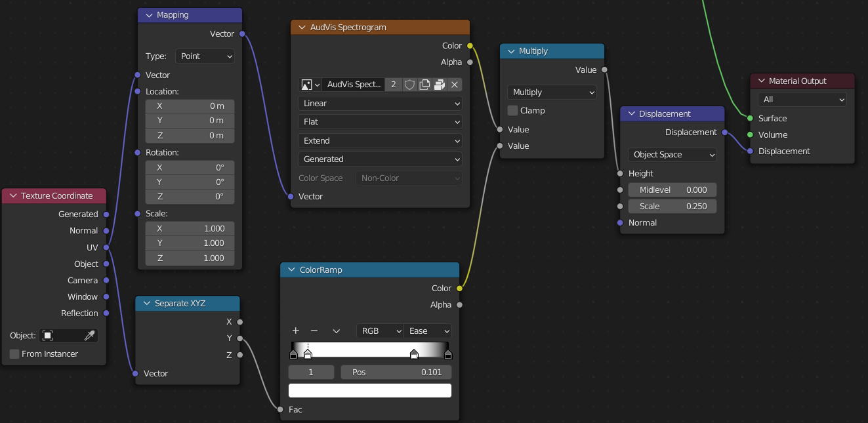The width and height of the screenshot is (868, 423).
Task: Click the active stop index field showing 1
Action: point(311,373)
